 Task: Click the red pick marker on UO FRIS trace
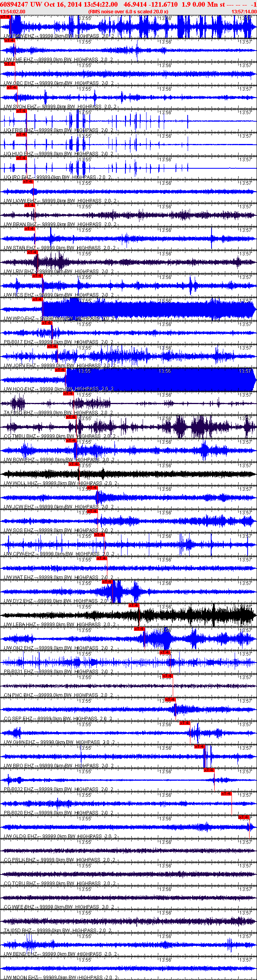click(x=21, y=111)
